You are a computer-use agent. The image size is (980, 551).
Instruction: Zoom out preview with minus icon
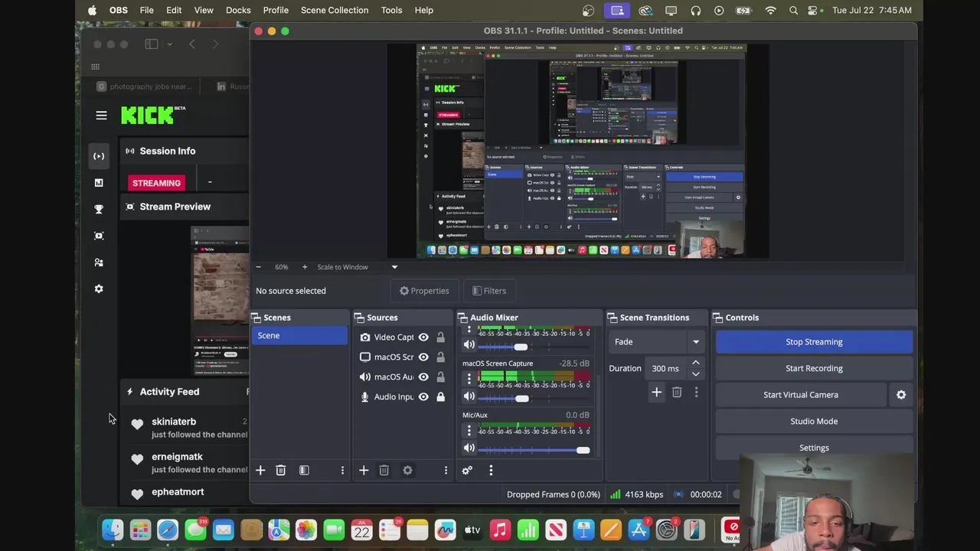pyautogui.click(x=258, y=267)
